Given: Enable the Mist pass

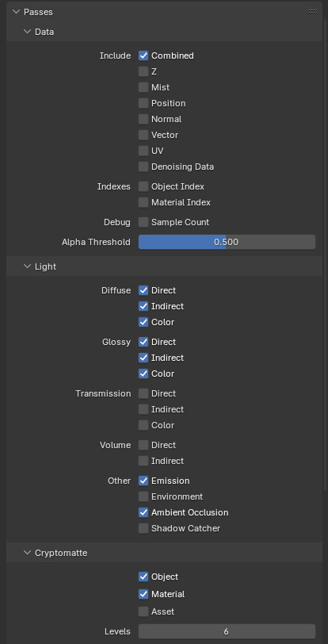Looking at the screenshot, I should coord(143,87).
